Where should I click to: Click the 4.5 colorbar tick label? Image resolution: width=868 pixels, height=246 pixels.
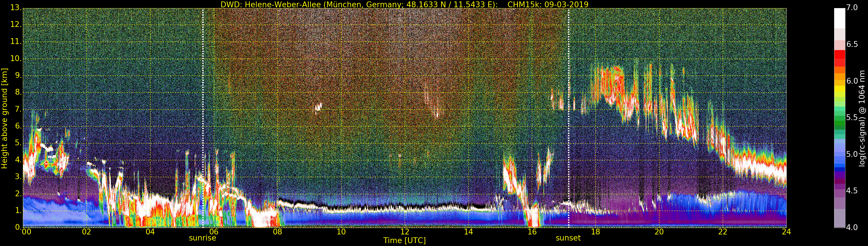point(852,191)
